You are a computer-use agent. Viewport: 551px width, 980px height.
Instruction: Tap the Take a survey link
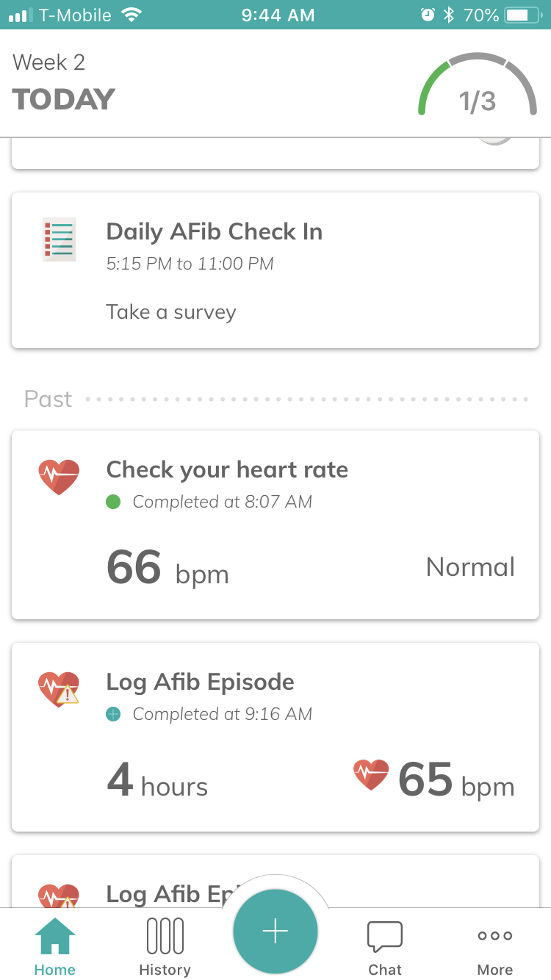pos(171,312)
